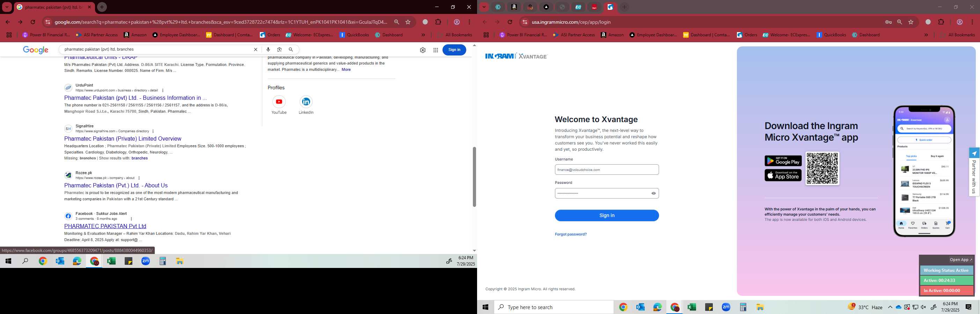Open Pharmatec Pakistan (Pvt.) Ltd. - About Us

point(116,186)
